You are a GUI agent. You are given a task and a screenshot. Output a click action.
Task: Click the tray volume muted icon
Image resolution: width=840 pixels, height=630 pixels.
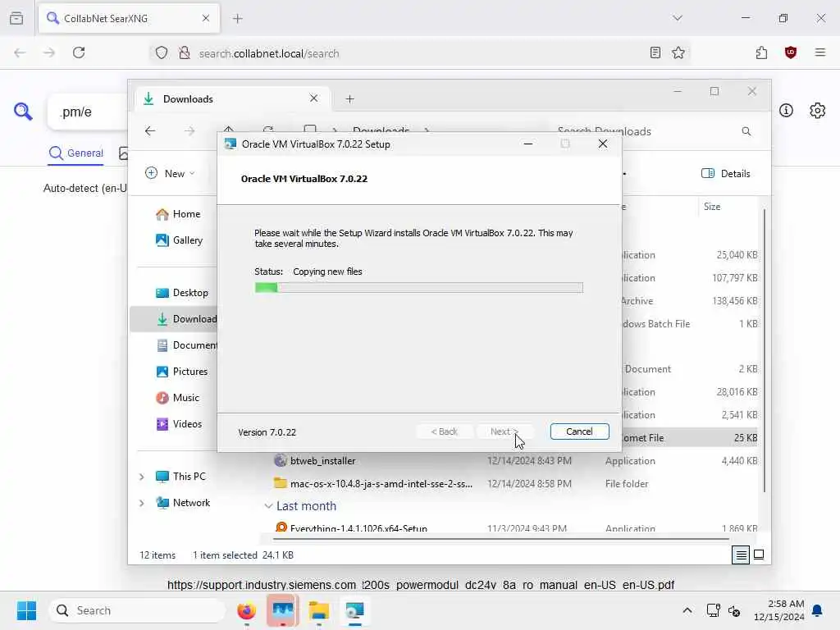(734, 610)
